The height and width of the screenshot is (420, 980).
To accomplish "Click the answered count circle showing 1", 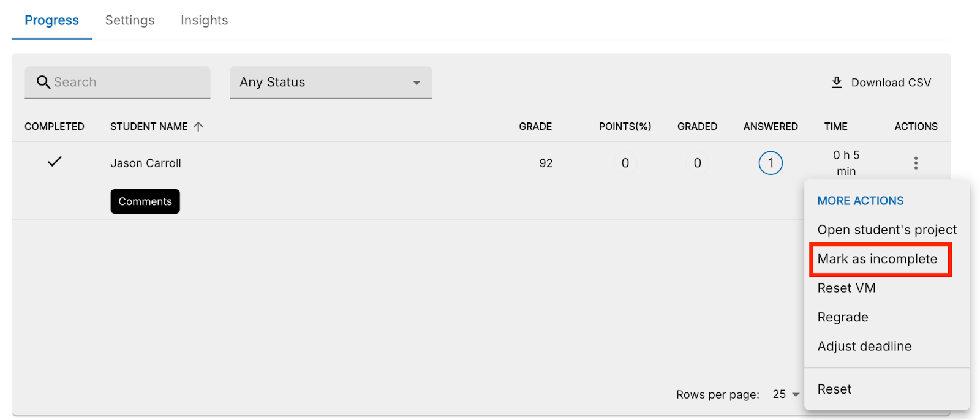I will 771,163.
